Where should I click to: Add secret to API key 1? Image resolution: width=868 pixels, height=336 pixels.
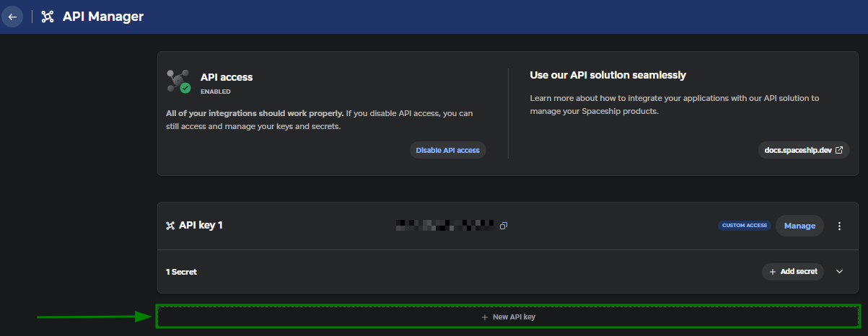(793, 272)
